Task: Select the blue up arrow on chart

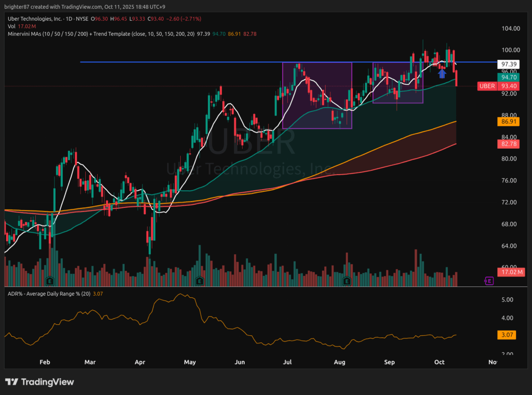Action: click(442, 73)
